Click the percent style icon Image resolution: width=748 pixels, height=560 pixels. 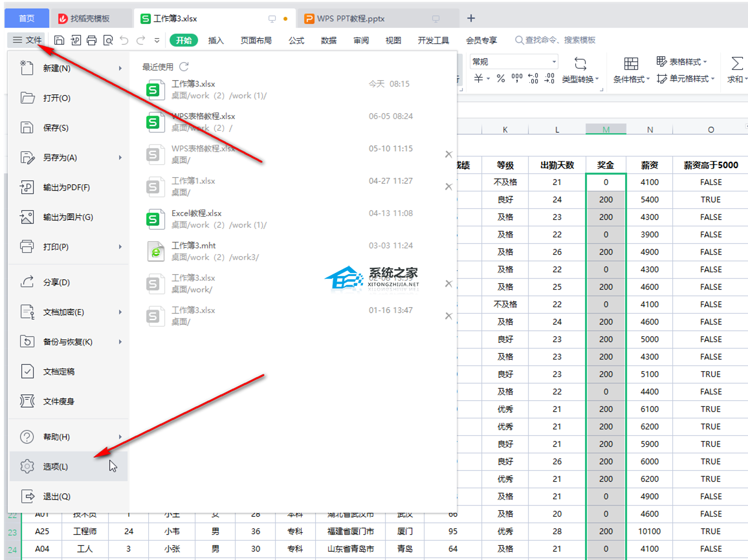click(500, 78)
